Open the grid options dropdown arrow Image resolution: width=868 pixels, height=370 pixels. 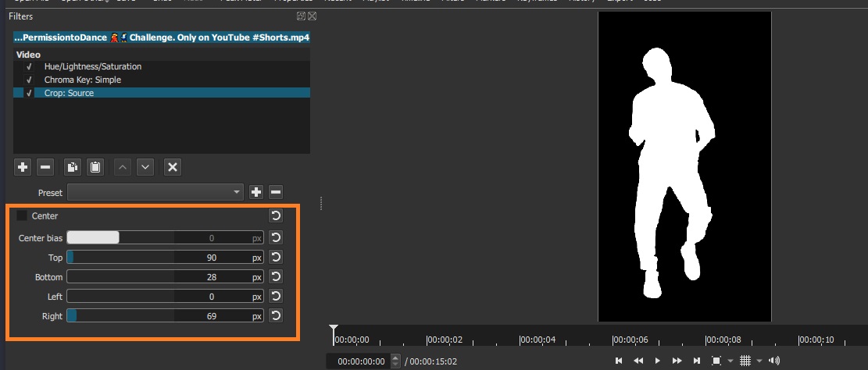point(759,361)
